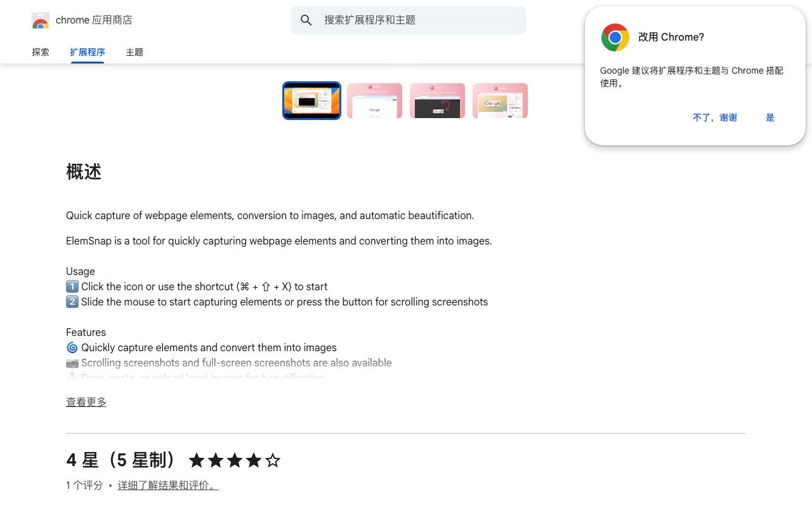The width and height of the screenshot is (812, 508).
Task: Decline with 不了，谢谢 button
Action: 715,117
